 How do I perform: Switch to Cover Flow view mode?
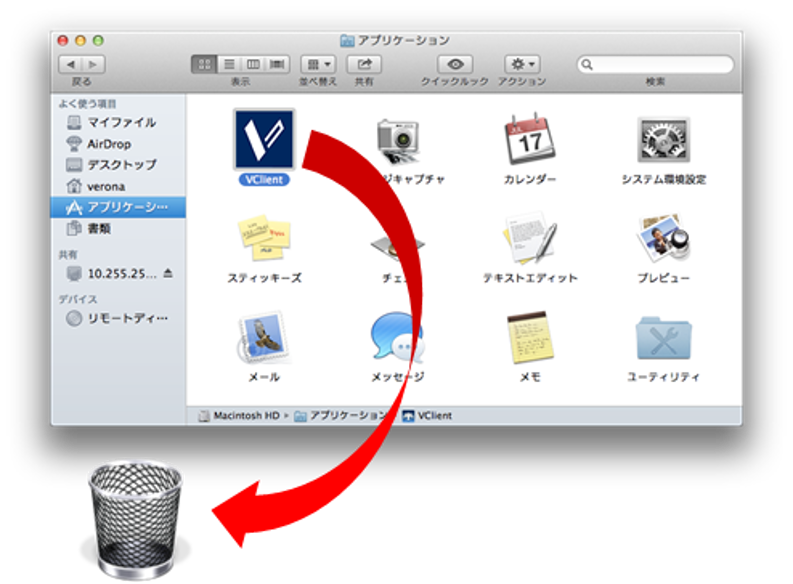point(277,64)
